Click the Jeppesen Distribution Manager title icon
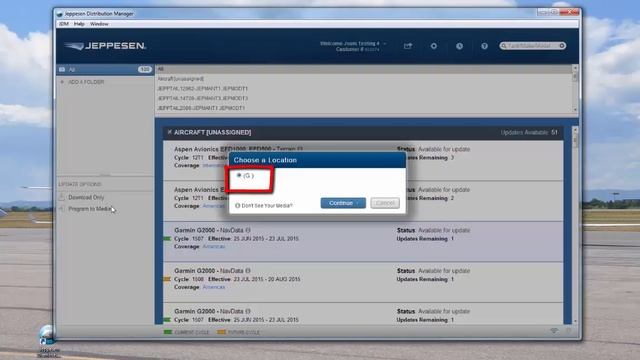640x360 pixels. [x=60, y=14]
